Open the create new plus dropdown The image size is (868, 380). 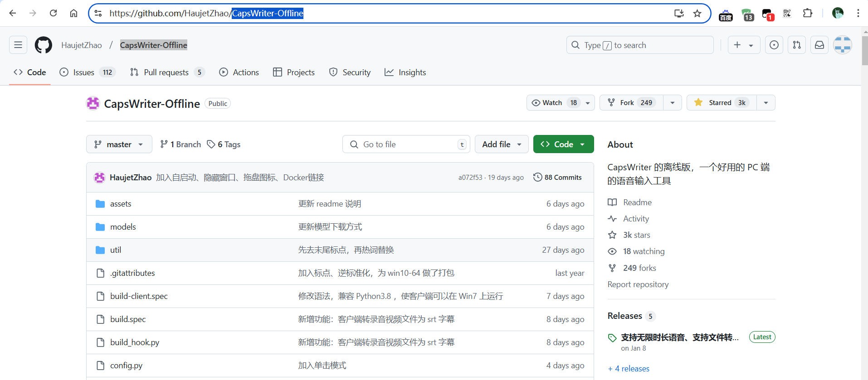click(x=744, y=45)
